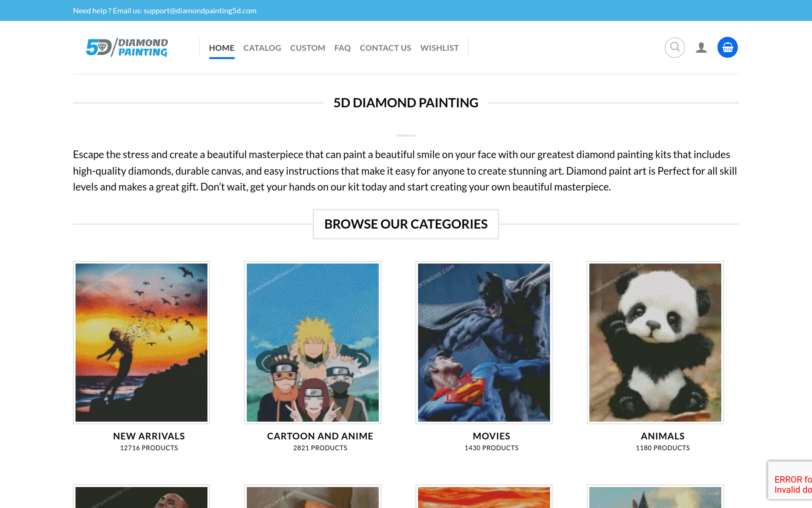This screenshot has height=508, width=812.
Task: Open the Cartoon and Anime thumbnail
Action: click(x=312, y=342)
